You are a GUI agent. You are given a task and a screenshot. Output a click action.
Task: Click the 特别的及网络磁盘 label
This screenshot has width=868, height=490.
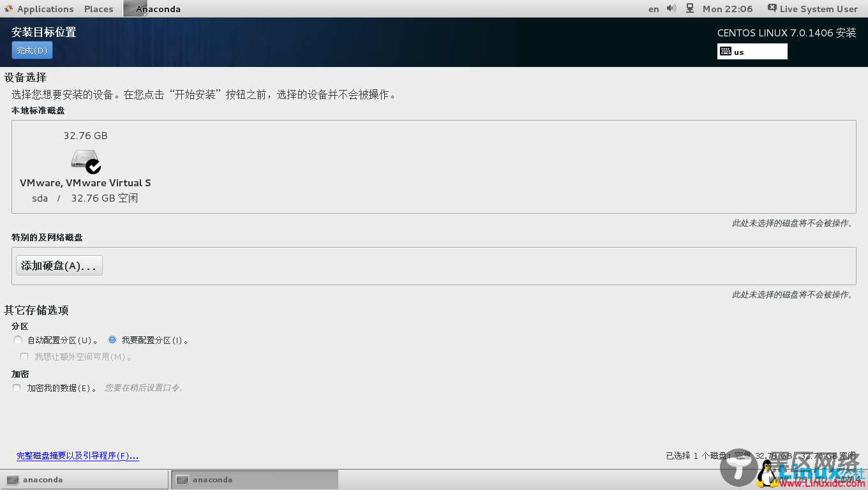click(47, 237)
